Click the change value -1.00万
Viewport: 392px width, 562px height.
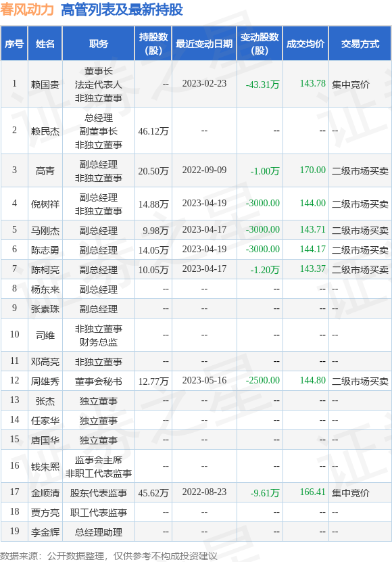pyautogui.click(x=265, y=171)
